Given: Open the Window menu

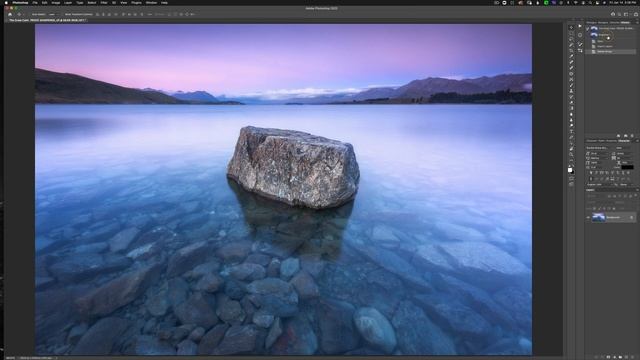Looking at the screenshot, I should tap(151, 2).
